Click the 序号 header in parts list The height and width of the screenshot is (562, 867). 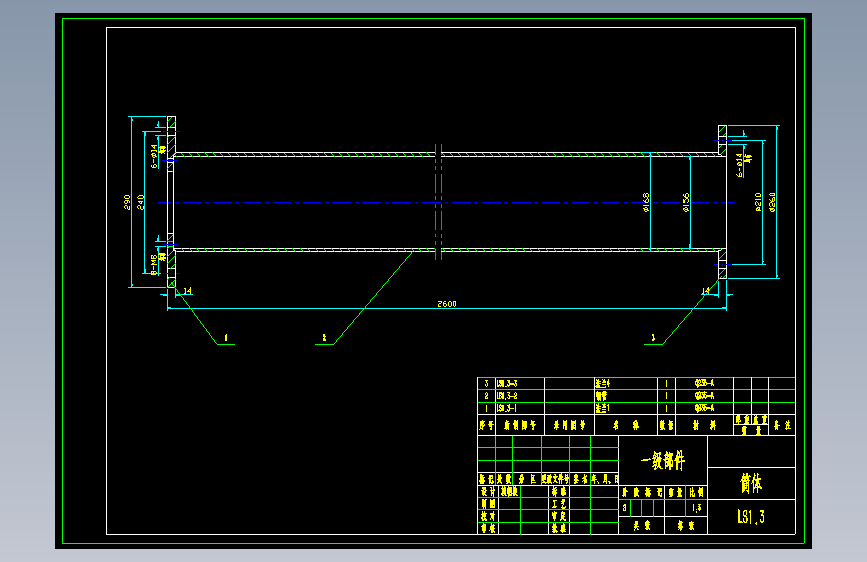click(487, 425)
